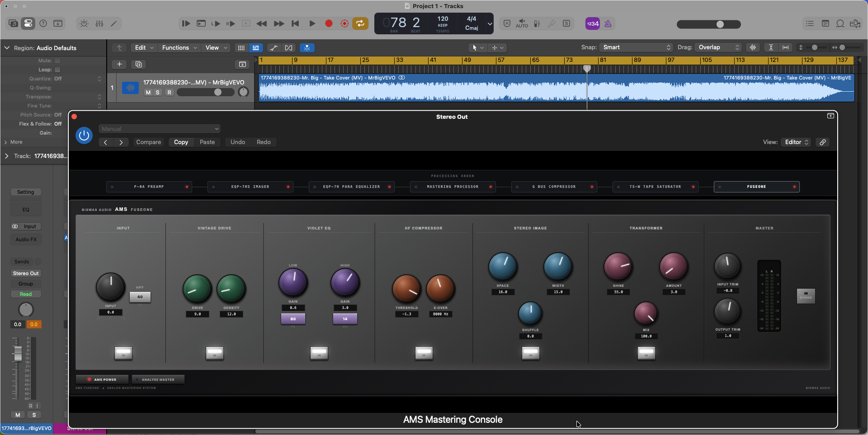Screen dimensions: 868x435
Task: Show the automation curve icon
Action: (274, 47)
